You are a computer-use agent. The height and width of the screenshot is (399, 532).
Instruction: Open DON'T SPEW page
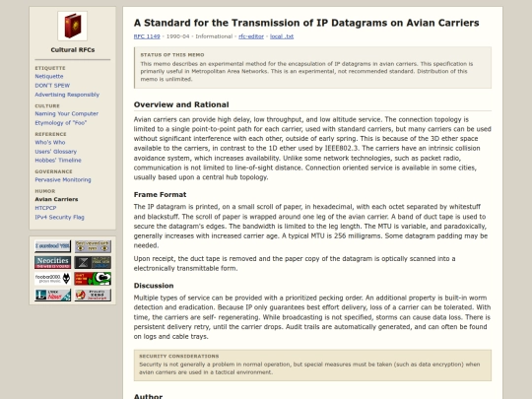52,86
